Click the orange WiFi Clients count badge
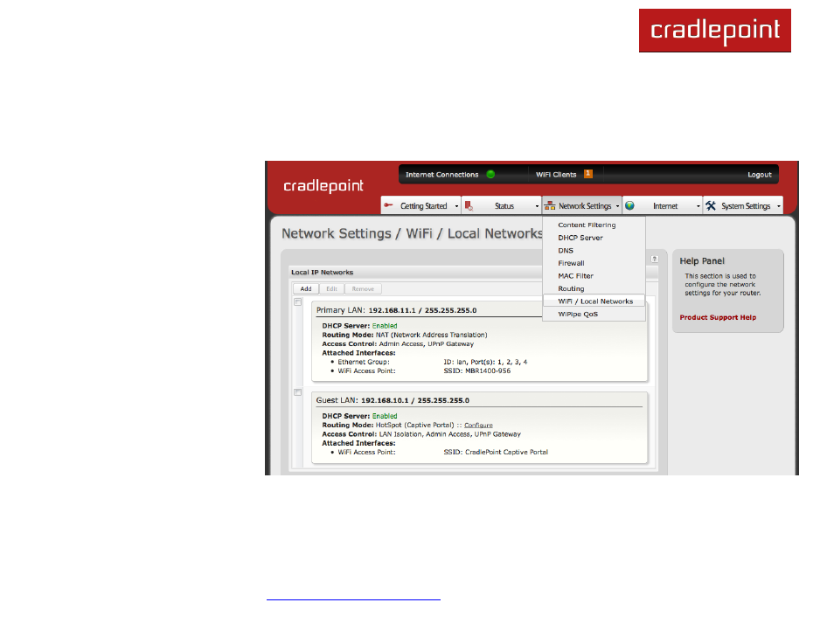The width and height of the screenshot is (834, 644). tap(588, 174)
